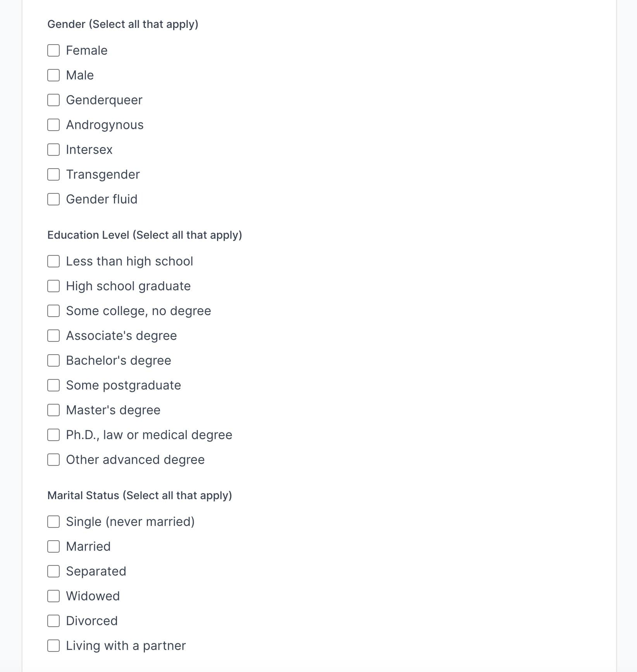Check the Bachelor's degree option
The image size is (637, 672).
[53, 360]
